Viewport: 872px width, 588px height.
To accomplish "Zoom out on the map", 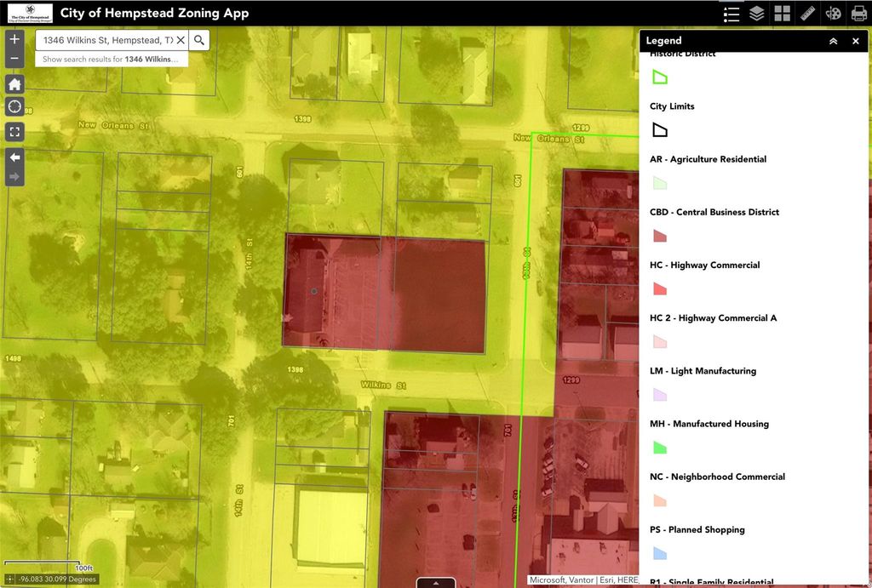I will 14,59.
